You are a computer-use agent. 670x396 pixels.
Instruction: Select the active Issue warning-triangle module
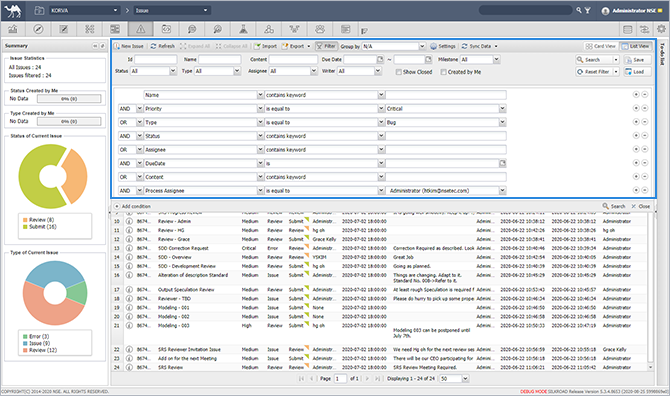click(141, 29)
